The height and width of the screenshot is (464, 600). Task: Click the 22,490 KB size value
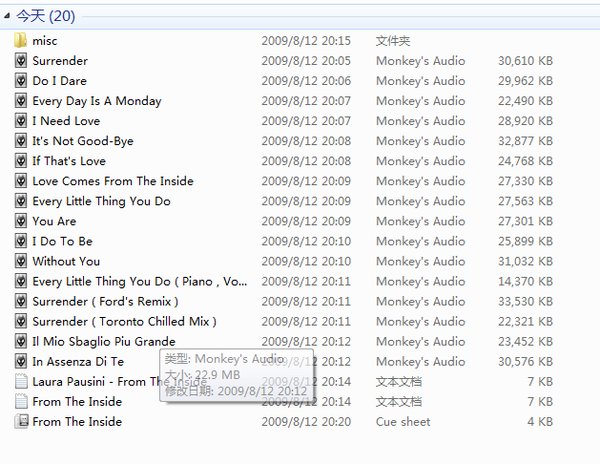coord(525,101)
